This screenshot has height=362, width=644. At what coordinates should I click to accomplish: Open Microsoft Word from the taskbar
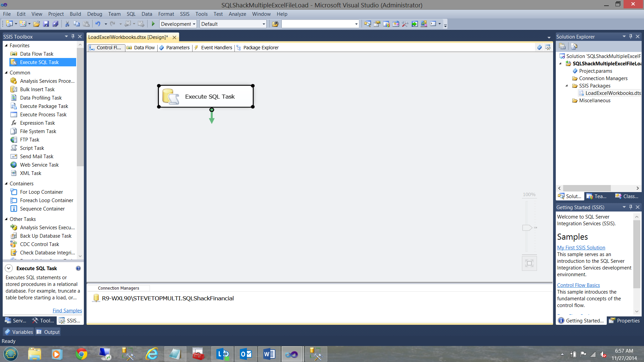pos(269,354)
